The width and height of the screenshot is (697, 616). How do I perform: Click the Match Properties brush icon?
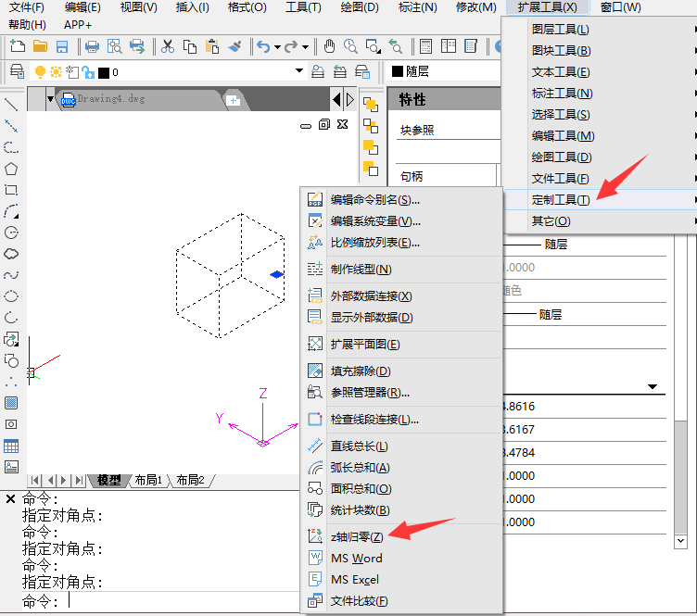tap(235, 45)
